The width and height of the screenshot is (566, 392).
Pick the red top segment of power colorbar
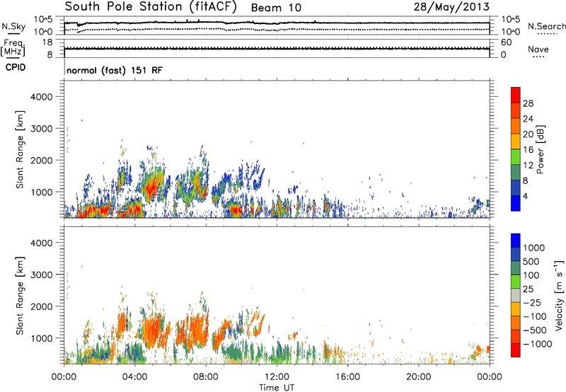pos(516,95)
